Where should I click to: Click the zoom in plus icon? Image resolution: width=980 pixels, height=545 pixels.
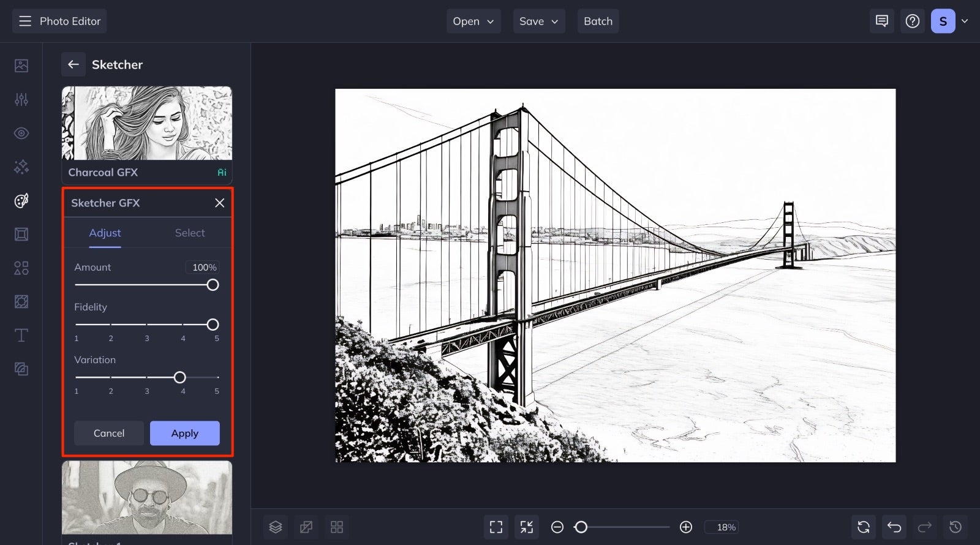pos(686,527)
